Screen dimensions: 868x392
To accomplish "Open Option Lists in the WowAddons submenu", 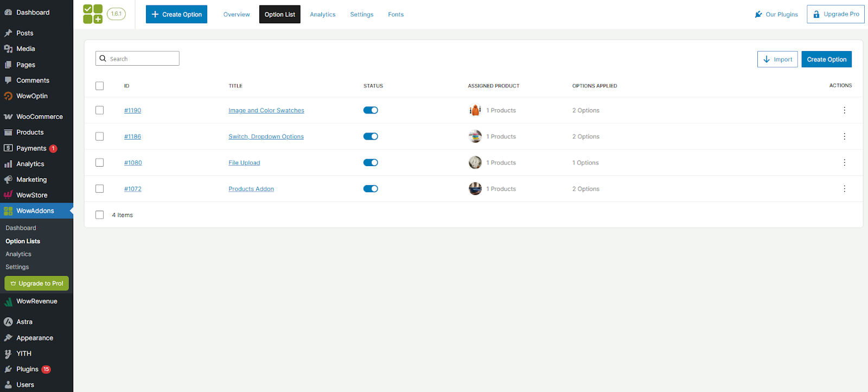I will [x=23, y=241].
